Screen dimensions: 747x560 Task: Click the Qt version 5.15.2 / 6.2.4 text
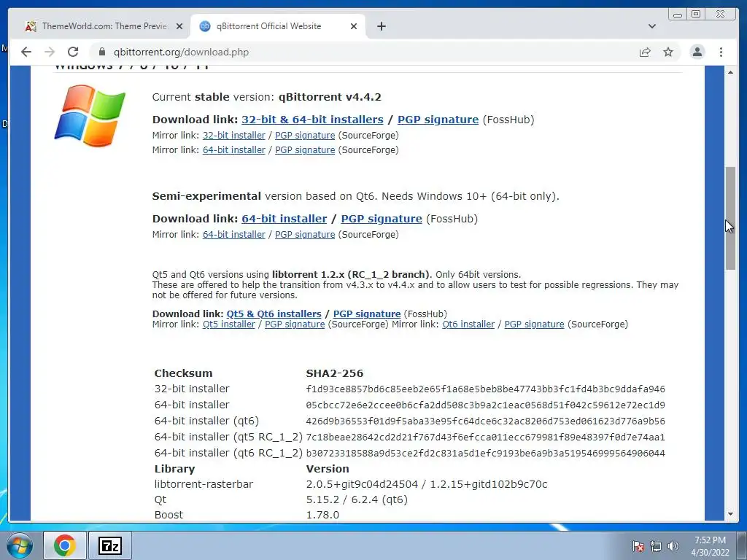click(357, 499)
